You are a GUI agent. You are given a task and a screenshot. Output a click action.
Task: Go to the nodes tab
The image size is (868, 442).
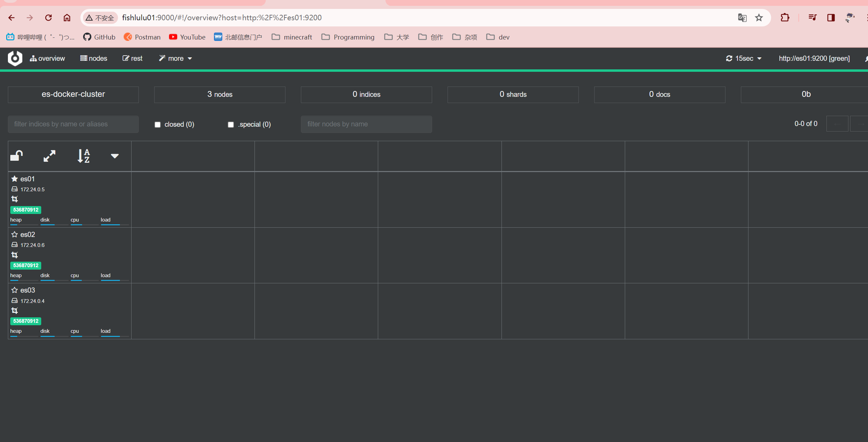94,58
